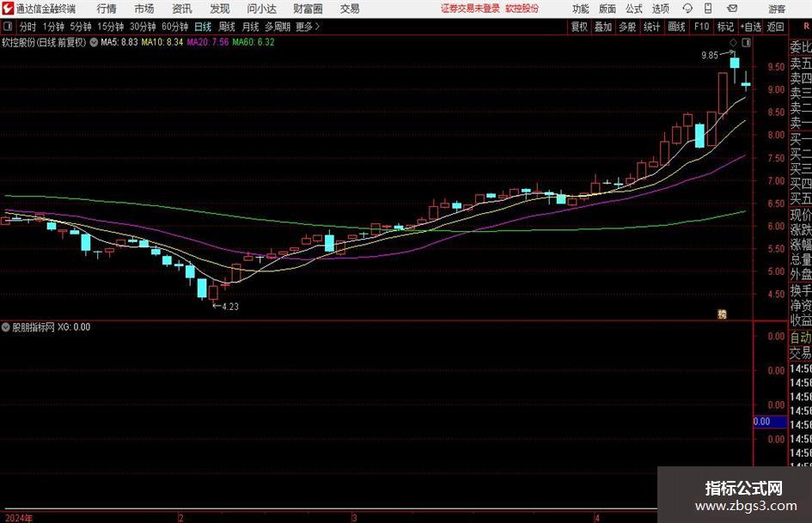Open the 公式 menu
Image resolution: width=812 pixels, height=523 pixels.
coord(633,9)
